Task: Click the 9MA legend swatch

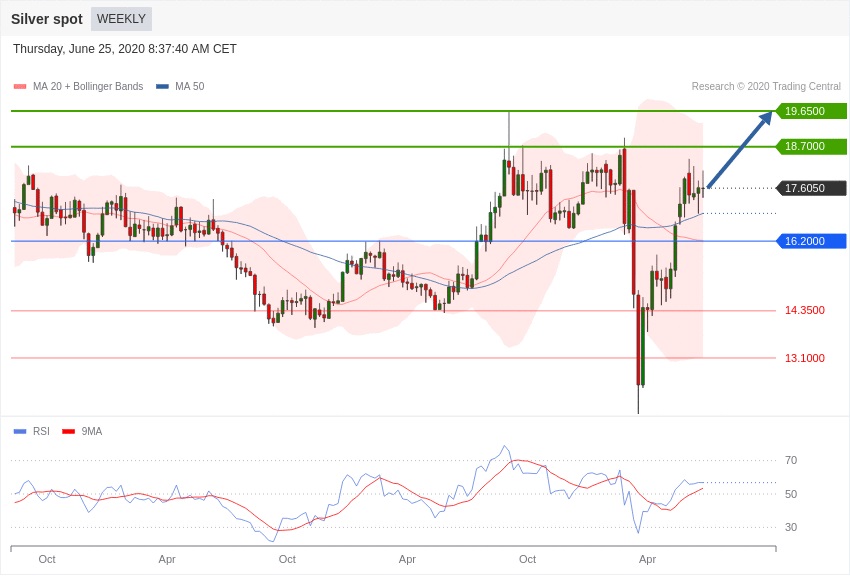Action: click(x=68, y=432)
